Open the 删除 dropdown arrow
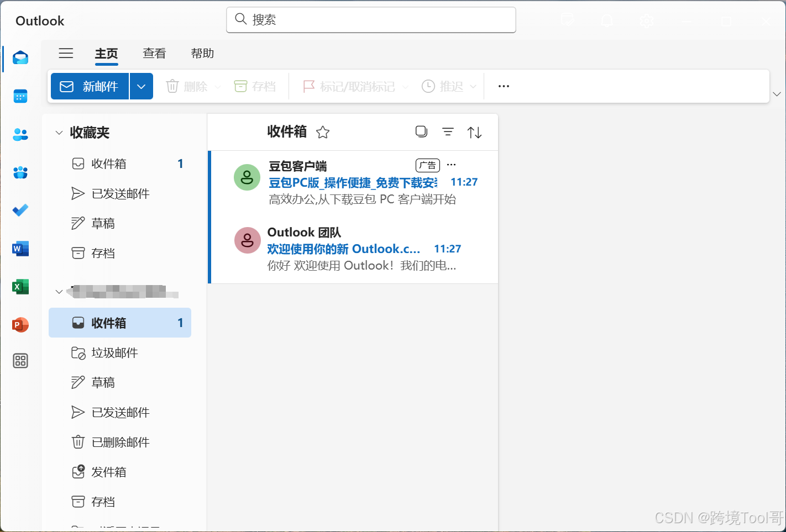The width and height of the screenshot is (786, 532). click(218, 87)
